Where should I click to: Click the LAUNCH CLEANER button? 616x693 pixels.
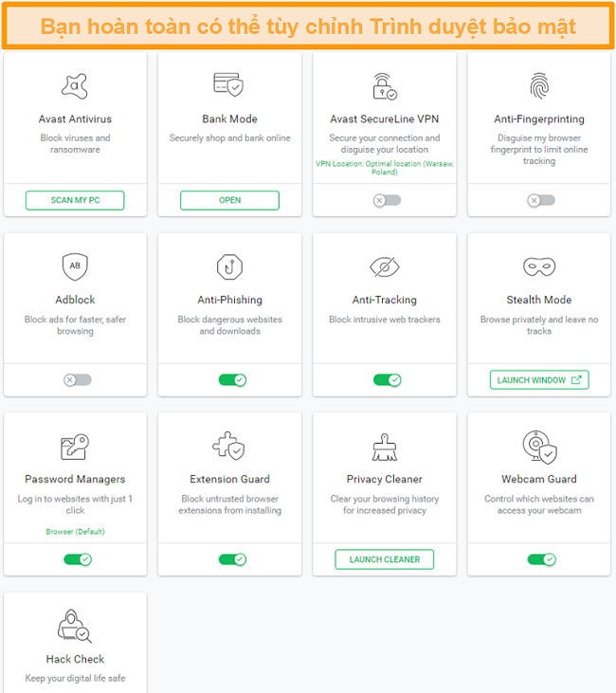pos(385,559)
